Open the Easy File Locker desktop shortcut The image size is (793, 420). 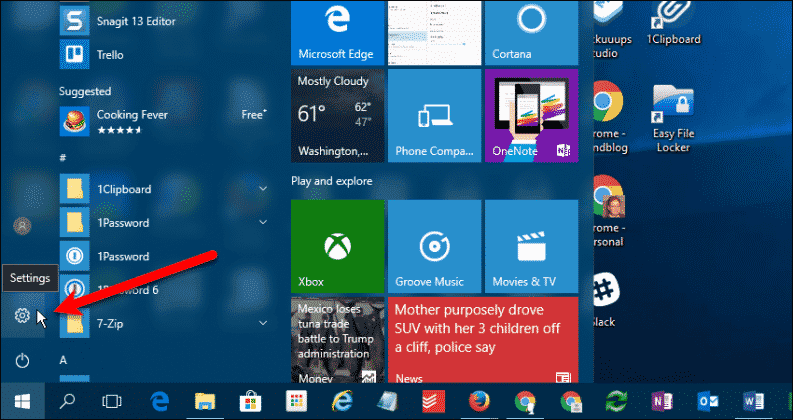[673, 118]
